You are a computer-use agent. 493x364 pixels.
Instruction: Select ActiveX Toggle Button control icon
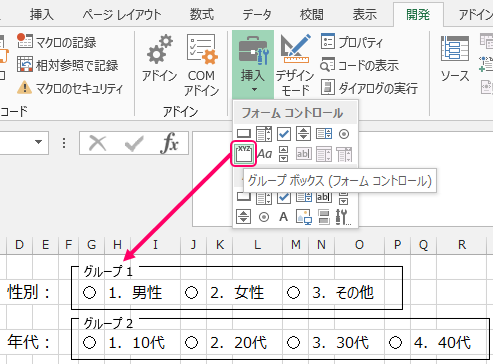click(x=324, y=217)
